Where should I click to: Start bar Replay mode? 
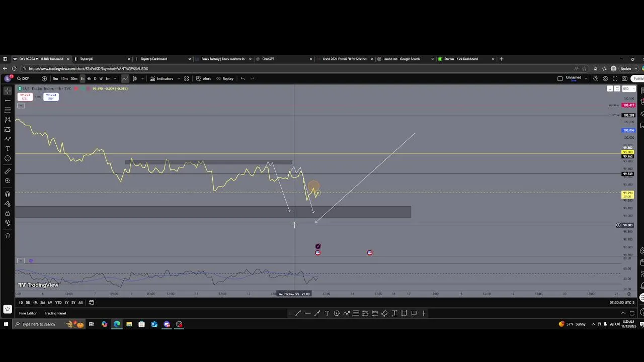(225, 78)
